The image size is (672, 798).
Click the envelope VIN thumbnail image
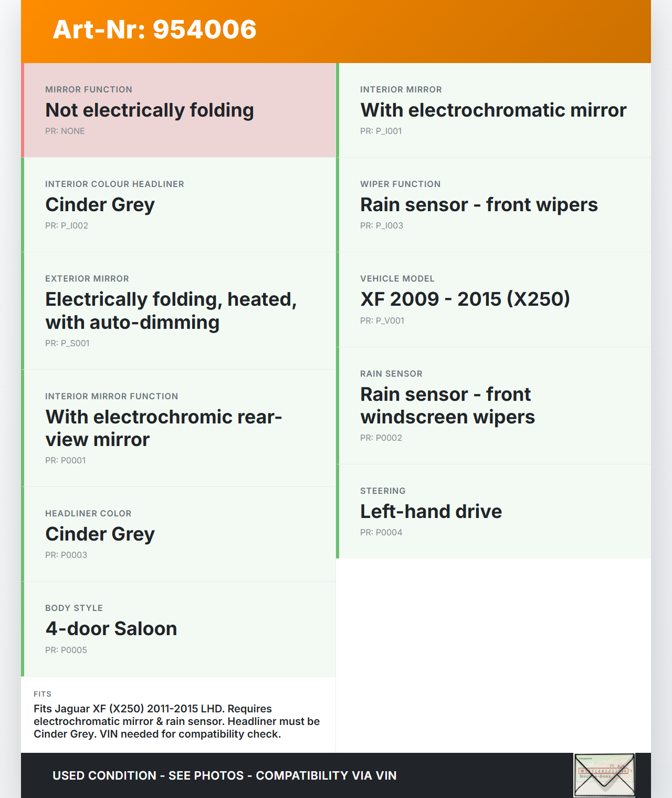(604, 775)
